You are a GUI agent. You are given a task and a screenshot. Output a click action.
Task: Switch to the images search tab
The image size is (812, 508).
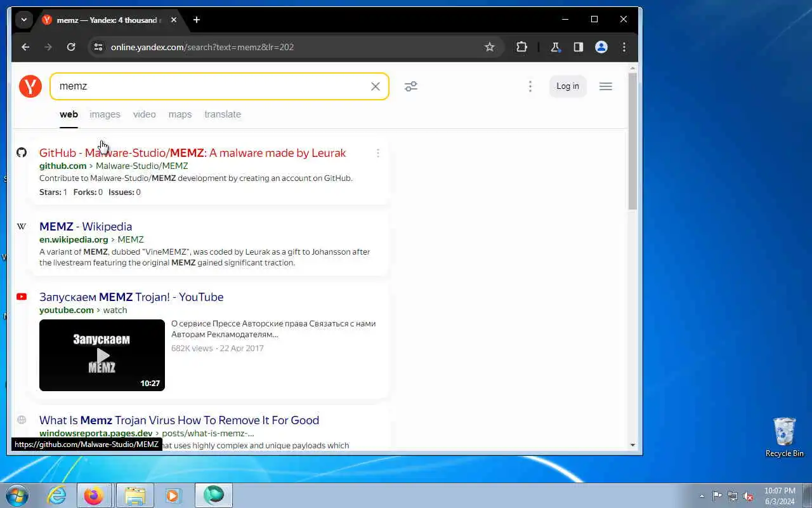click(x=105, y=114)
